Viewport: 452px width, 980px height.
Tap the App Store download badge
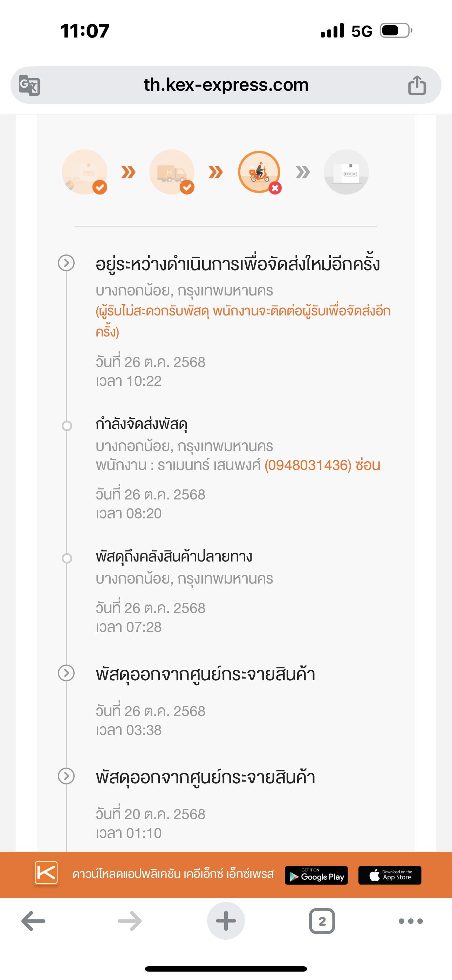390,876
